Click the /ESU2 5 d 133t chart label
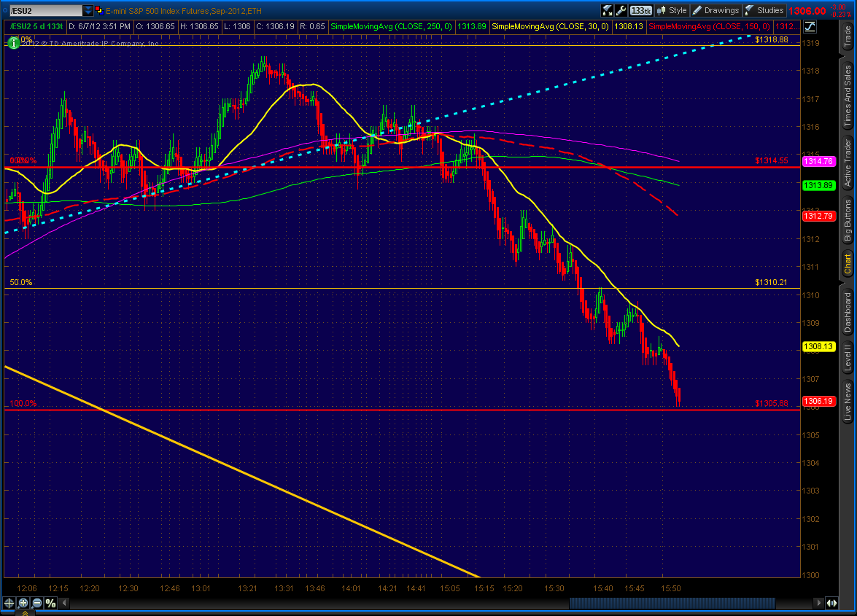Image resolution: width=857 pixels, height=616 pixels. (36, 26)
